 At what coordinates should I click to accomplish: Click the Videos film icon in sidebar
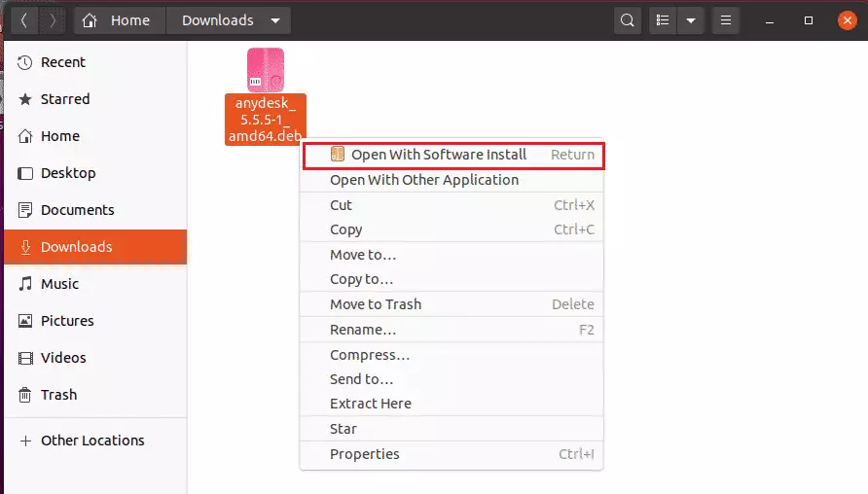coord(25,358)
